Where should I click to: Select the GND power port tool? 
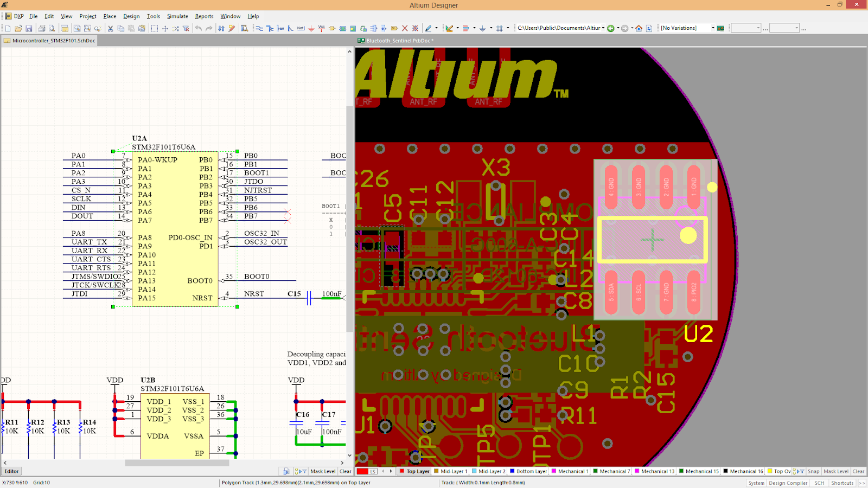pos(311,28)
